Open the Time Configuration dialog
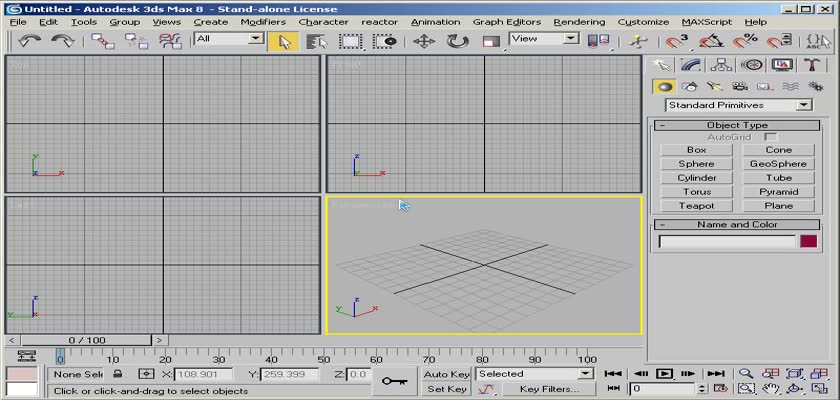This screenshot has height=400, width=840. [x=721, y=388]
